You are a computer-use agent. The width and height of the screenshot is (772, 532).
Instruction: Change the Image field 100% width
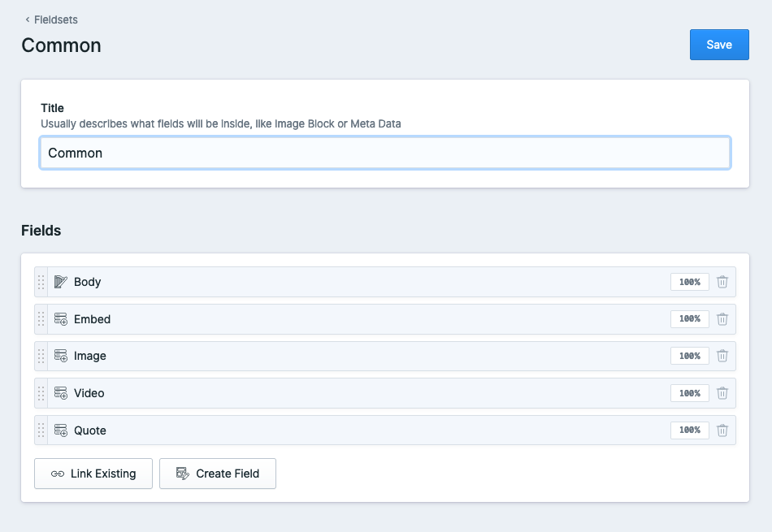click(x=690, y=356)
